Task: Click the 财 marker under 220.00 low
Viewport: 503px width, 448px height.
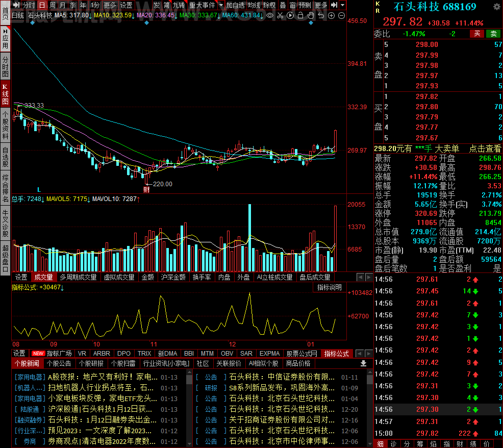Action: pos(146,190)
